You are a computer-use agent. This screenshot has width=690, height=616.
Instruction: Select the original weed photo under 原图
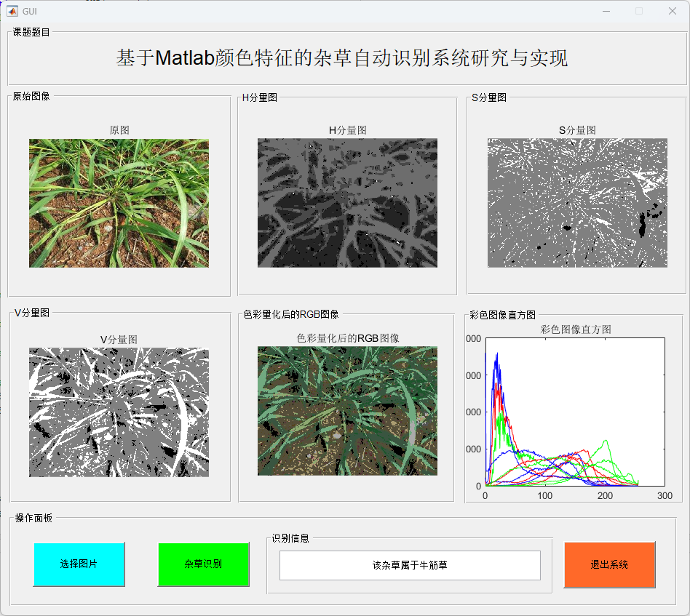(119, 204)
